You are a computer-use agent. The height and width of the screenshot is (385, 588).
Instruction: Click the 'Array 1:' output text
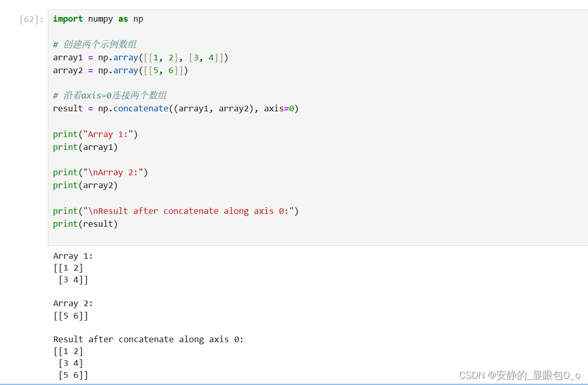coord(73,256)
